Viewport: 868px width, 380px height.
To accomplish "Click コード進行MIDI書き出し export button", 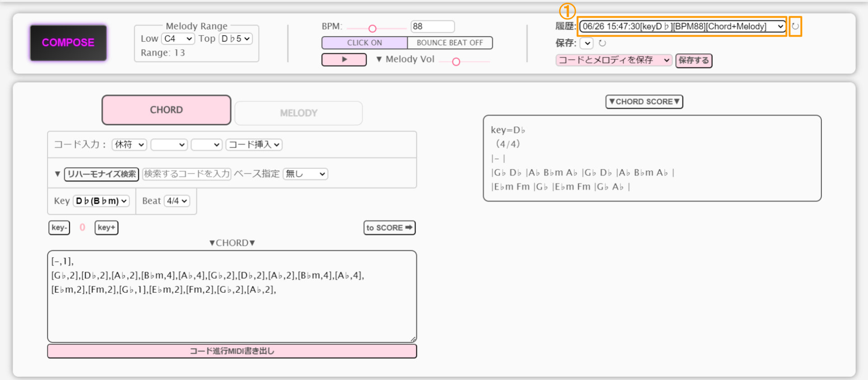I will pyautogui.click(x=232, y=351).
